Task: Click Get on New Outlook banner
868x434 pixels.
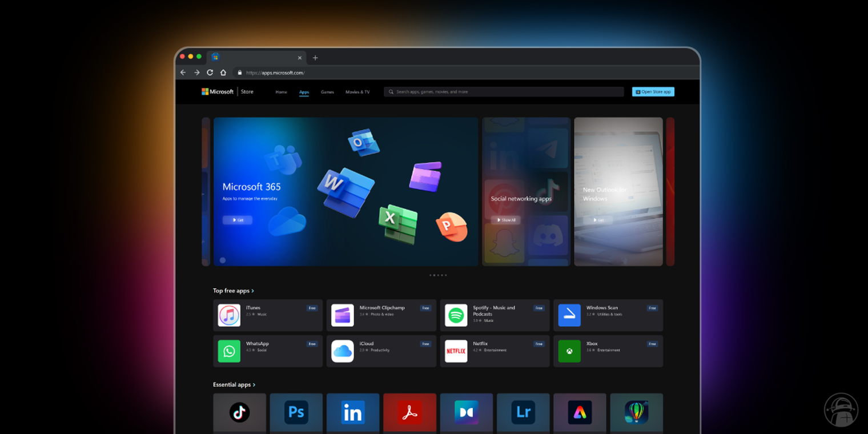Action: (598, 220)
